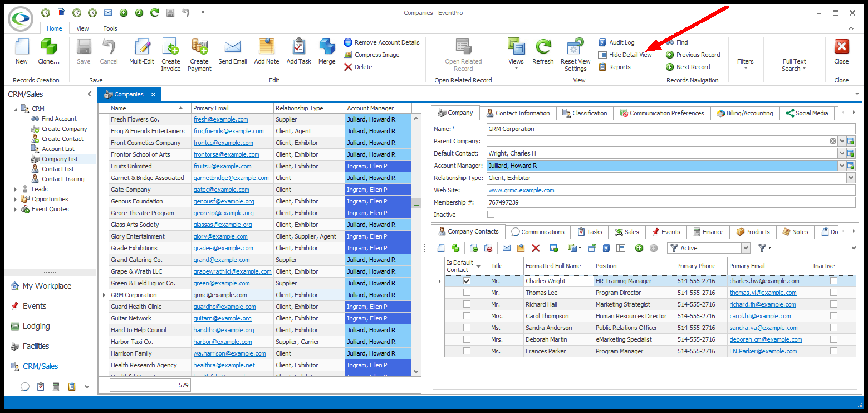This screenshot has height=413, width=868.
Task: Check Inactive box for Carol Thompson
Action: coord(833,316)
